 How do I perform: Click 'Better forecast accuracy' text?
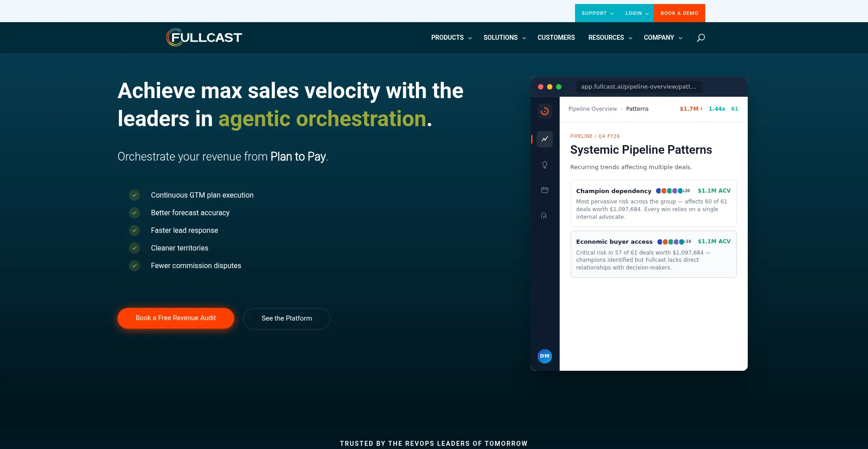190,213
